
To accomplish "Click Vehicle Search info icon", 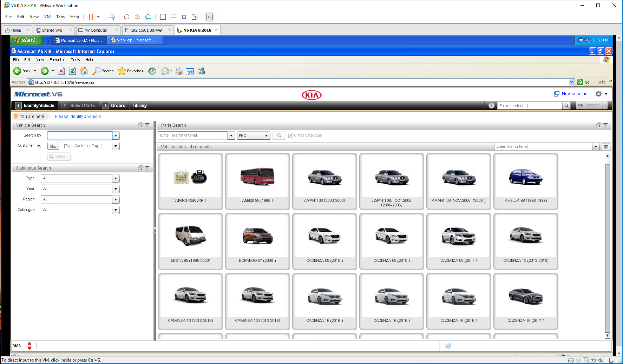I will point(141,125).
